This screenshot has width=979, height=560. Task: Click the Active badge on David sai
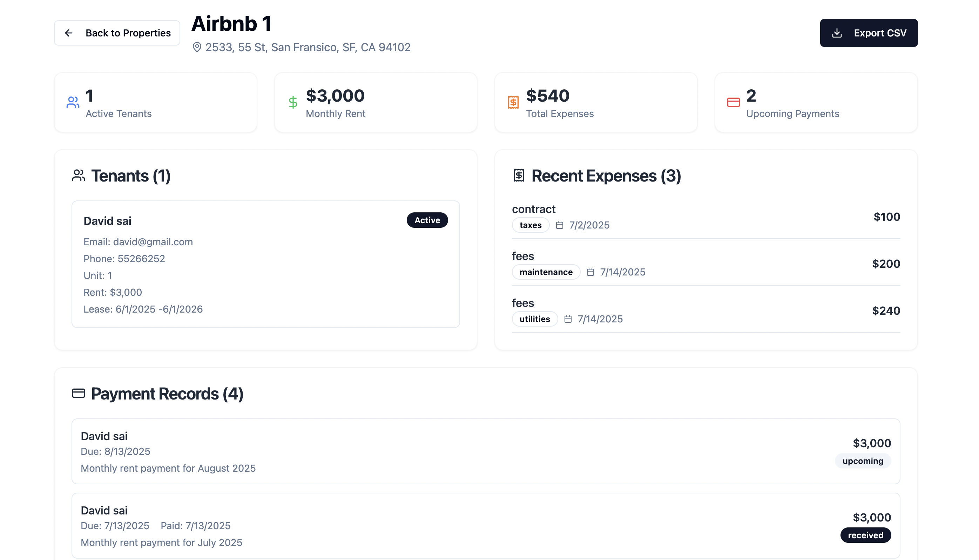pyautogui.click(x=427, y=220)
